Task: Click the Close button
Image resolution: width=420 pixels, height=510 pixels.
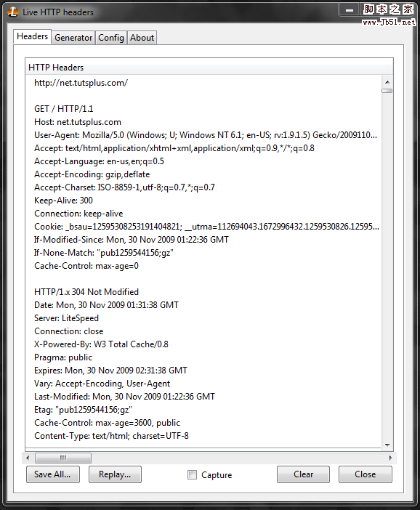Action: pyautogui.click(x=365, y=474)
